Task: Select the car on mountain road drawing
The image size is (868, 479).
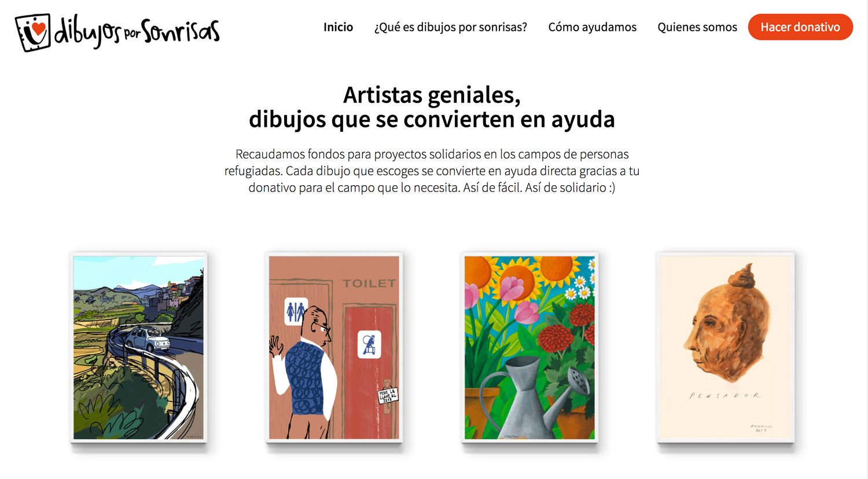Action: coord(138,348)
